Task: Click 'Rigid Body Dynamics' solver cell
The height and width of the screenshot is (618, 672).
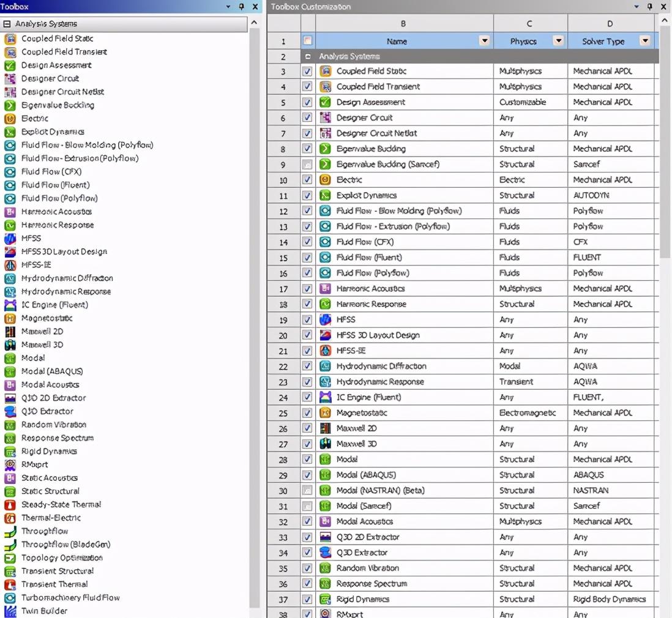Action: (611, 599)
